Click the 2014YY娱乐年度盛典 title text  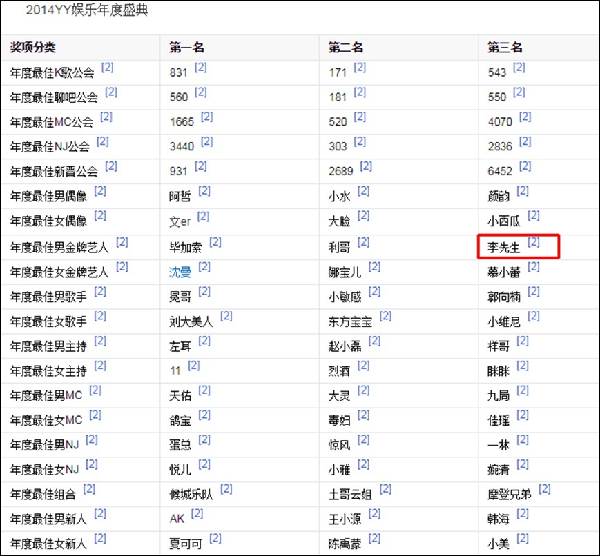tap(86, 10)
